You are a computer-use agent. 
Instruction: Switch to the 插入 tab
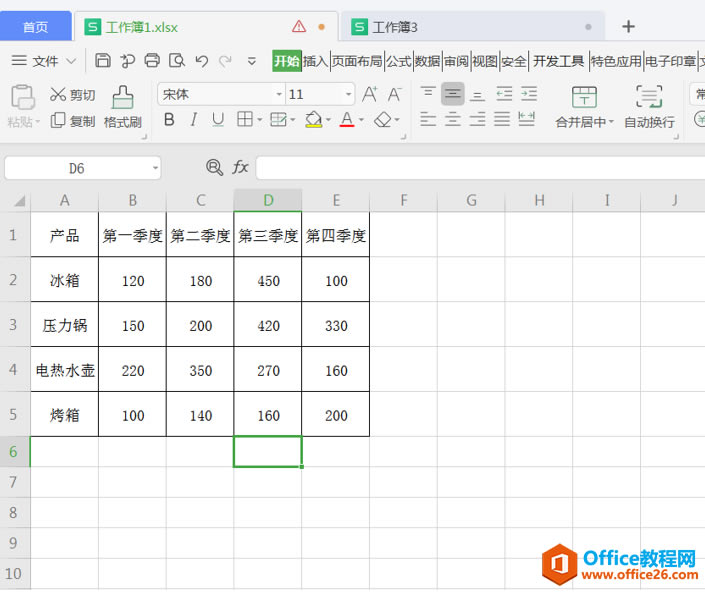coord(316,61)
